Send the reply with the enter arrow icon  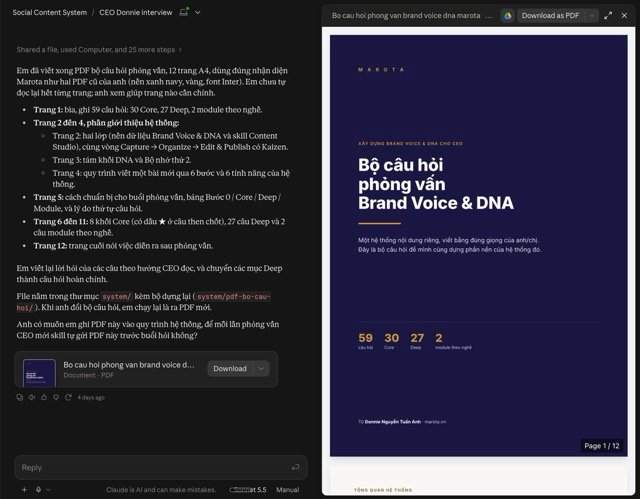coord(296,467)
